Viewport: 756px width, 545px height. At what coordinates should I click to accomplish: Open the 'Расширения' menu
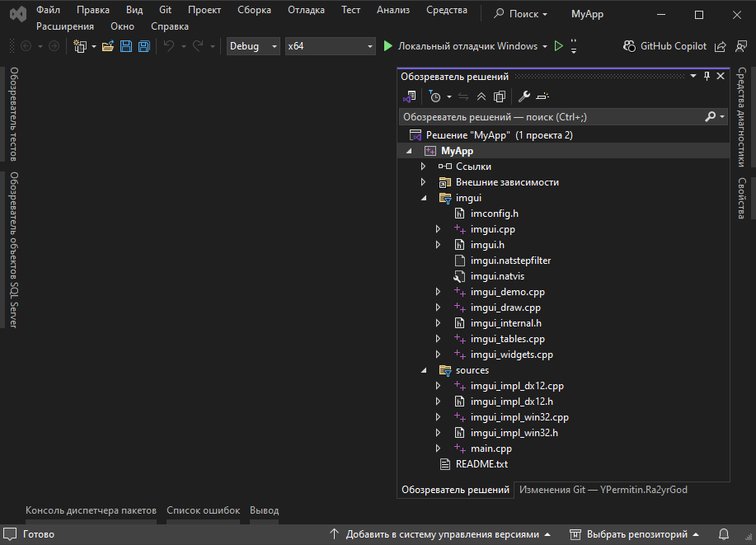[x=65, y=26]
